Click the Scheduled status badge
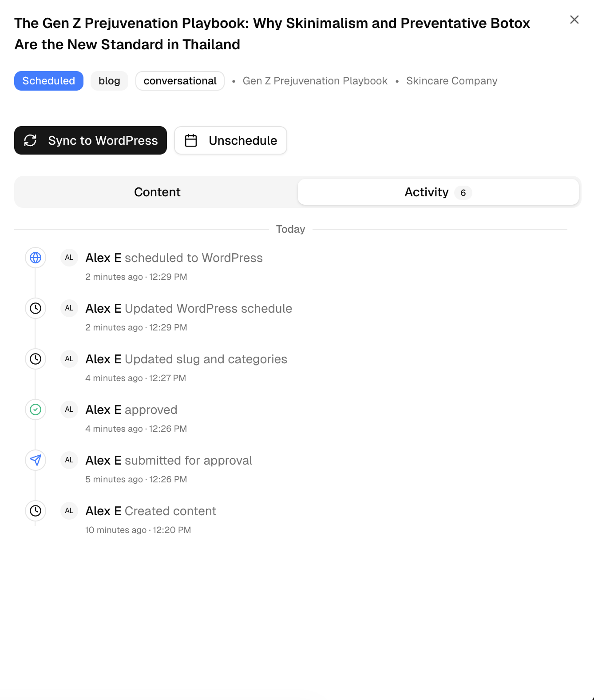This screenshot has height=700, width=594. coord(49,81)
